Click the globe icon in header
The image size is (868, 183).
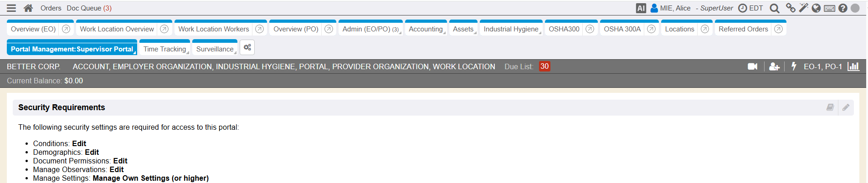816,8
